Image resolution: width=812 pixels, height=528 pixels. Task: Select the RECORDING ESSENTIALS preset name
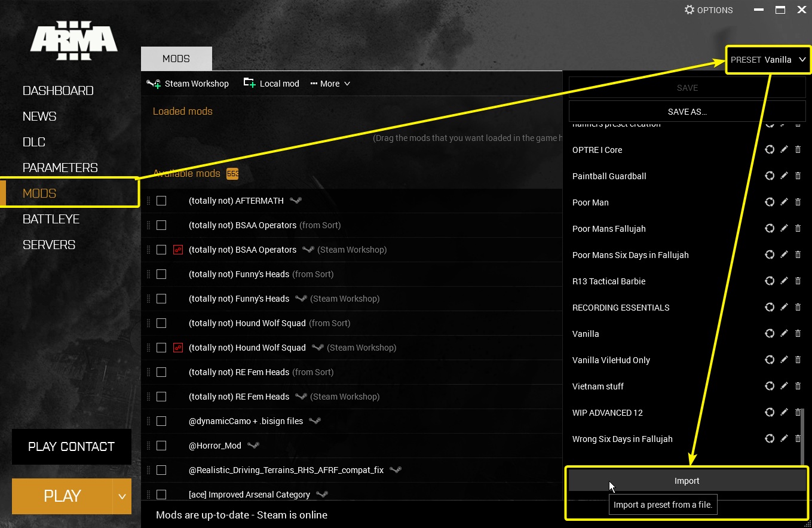[x=621, y=308]
